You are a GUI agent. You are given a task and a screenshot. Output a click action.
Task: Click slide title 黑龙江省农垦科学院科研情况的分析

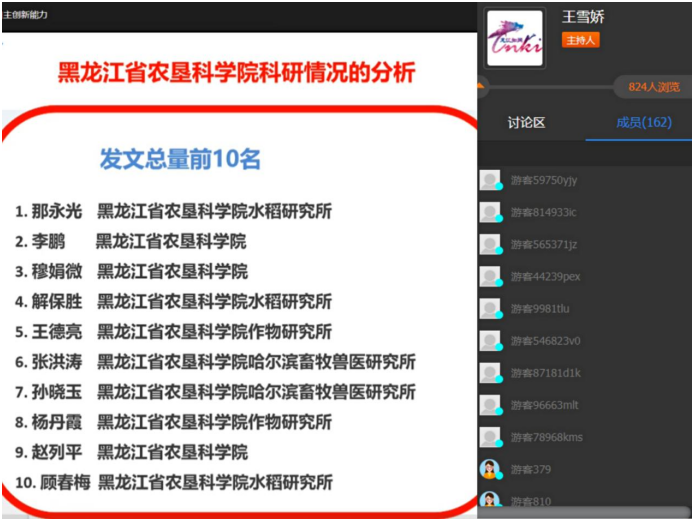pos(237,73)
